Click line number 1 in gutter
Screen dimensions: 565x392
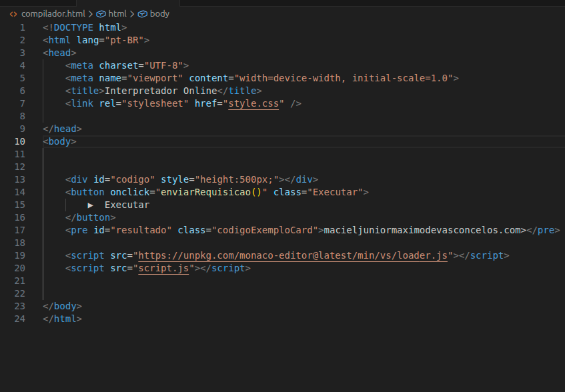tap(22, 28)
